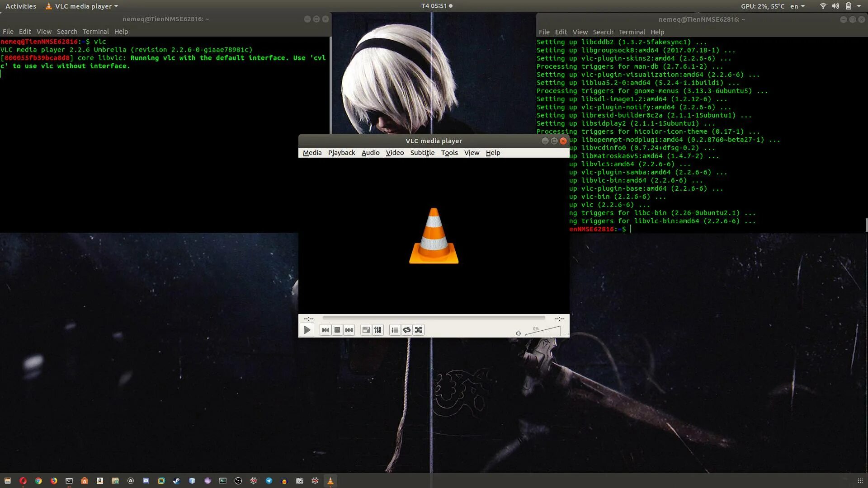Open the VLC Tools menu
868x488 pixels.
pos(449,153)
